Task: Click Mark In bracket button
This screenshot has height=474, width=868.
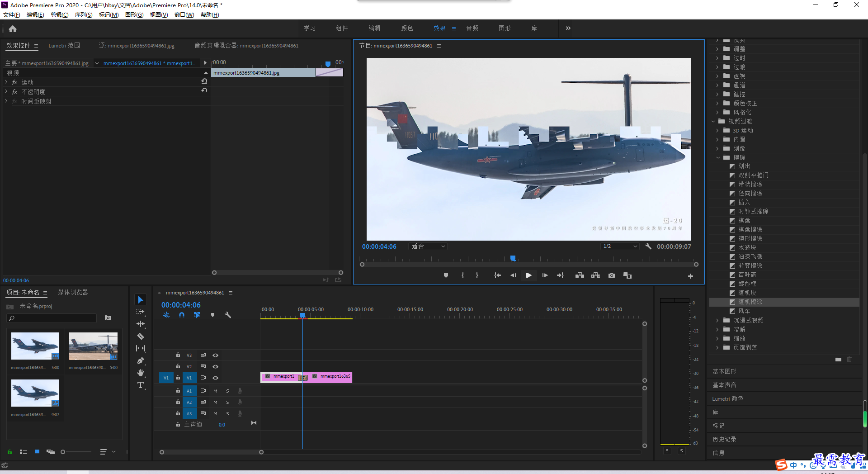Action: (x=462, y=275)
